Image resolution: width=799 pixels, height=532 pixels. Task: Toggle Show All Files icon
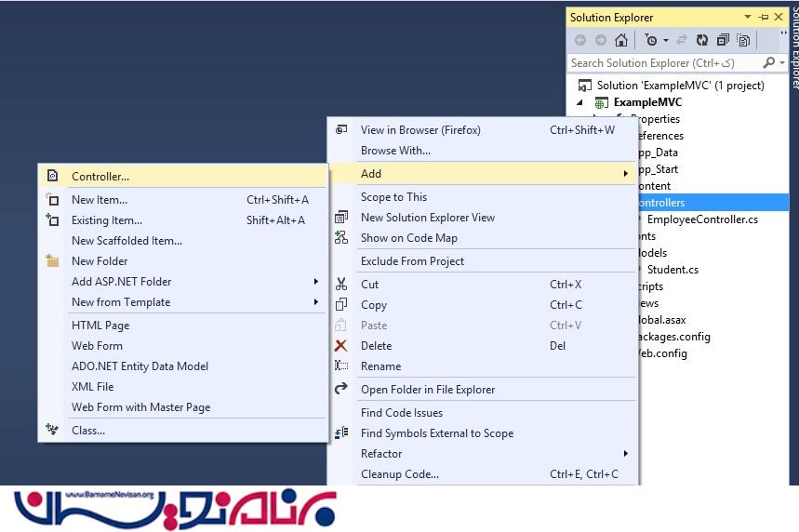(x=743, y=40)
